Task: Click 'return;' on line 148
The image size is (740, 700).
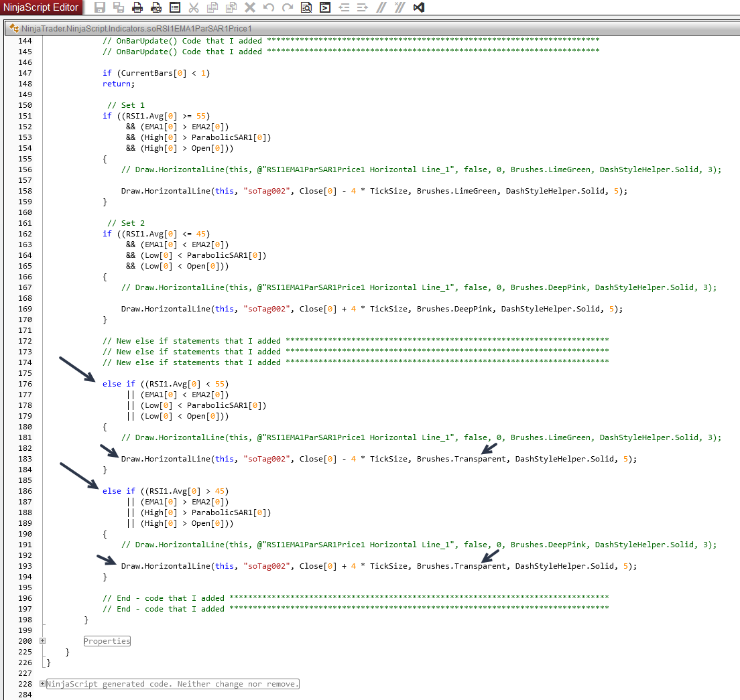Action: 119,84
